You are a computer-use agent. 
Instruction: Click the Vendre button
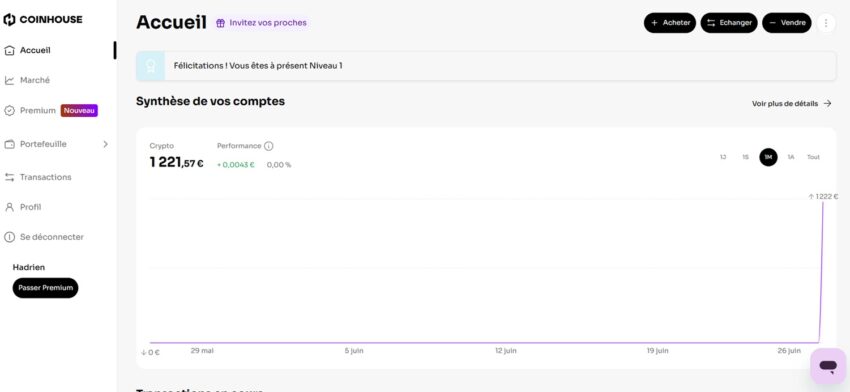click(787, 23)
